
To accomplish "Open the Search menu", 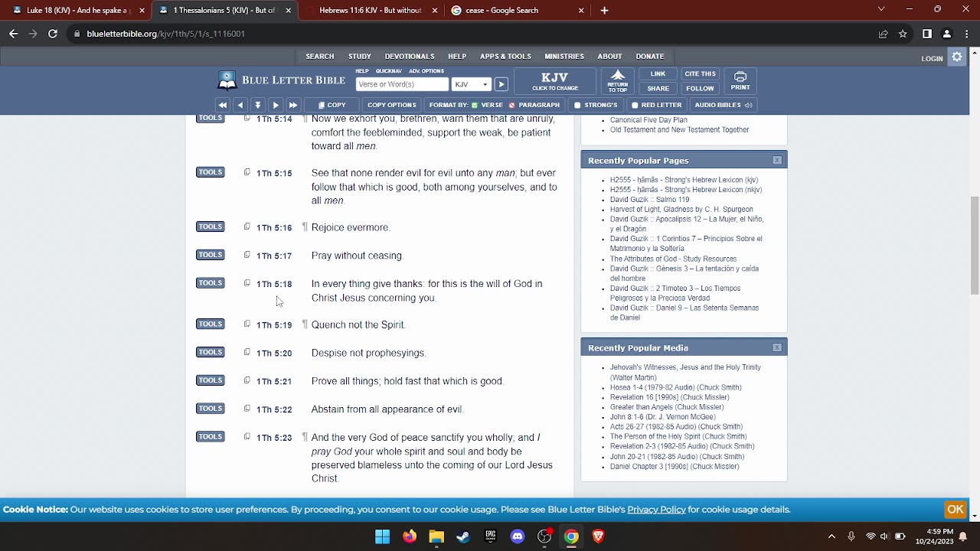I will pos(320,57).
